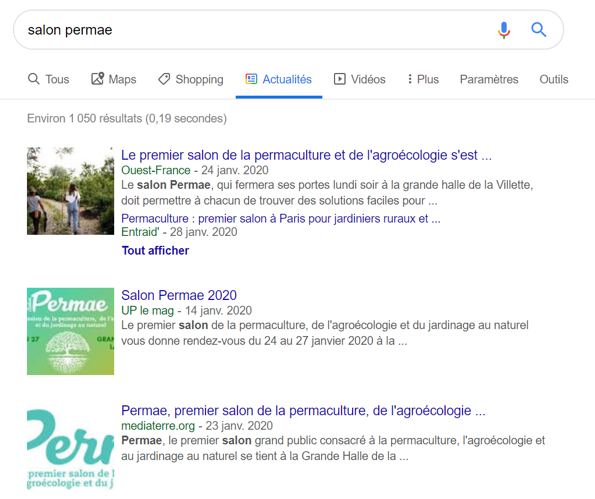Open the Ouest-France article on the first permaculture salon

(306, 155)
